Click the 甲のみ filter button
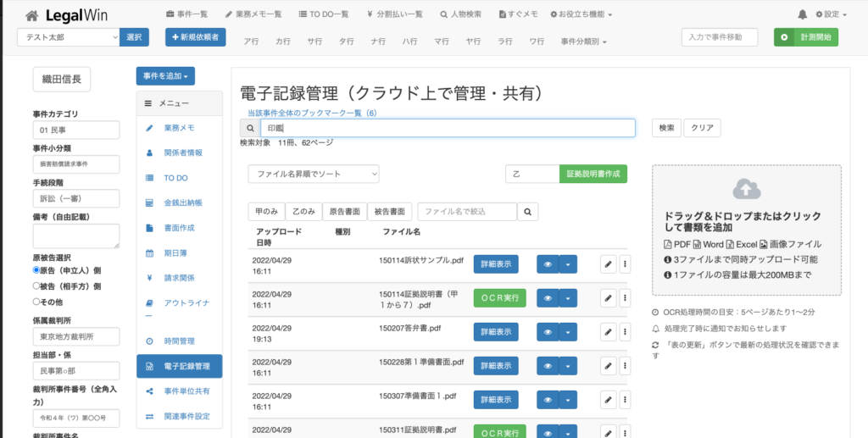Image resolution: width=868 pixels, height=438 pixels. click(x=265, y=212)
